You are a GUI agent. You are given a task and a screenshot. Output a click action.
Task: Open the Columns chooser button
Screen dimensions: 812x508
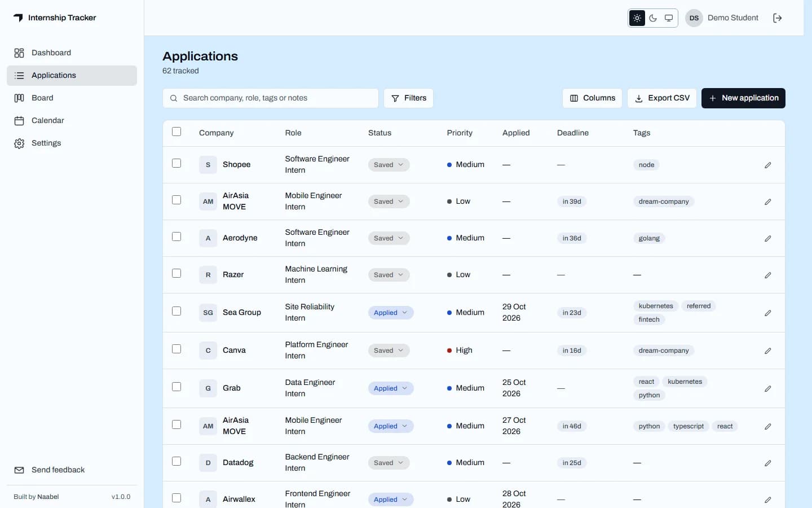pyautogui.click(x=592, y=98)
